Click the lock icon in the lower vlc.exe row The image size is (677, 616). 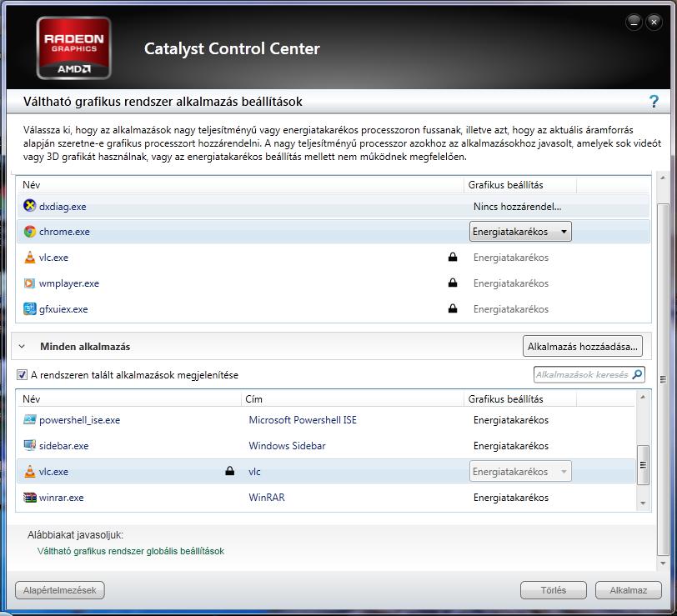[230, 471]
